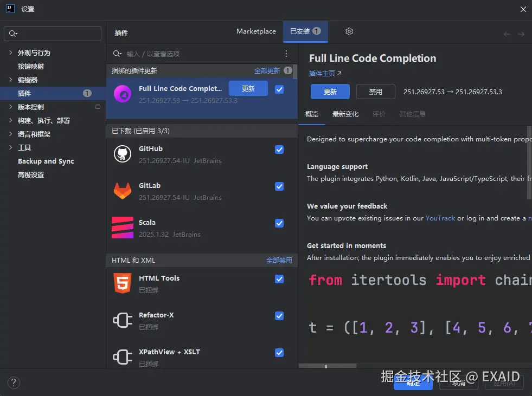532x396 pixels.
Task: Click the Full Line Code Completion plugin icon
Action: (x=123, y=94)
